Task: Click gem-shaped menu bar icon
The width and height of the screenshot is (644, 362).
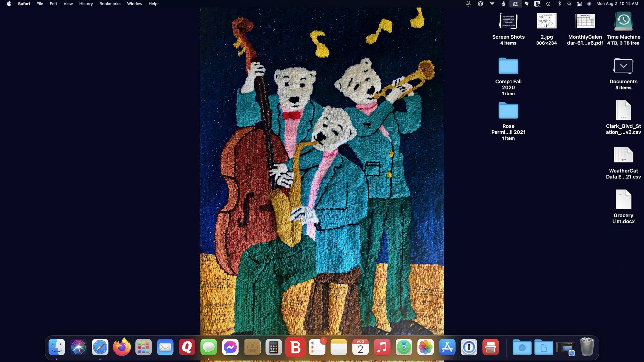Action: point(527,4)
